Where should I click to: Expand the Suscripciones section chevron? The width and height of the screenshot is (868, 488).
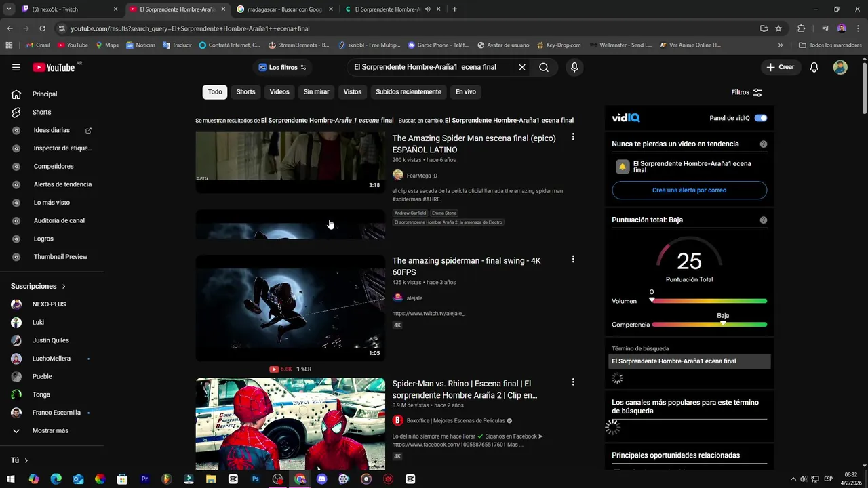click(64, 287)
